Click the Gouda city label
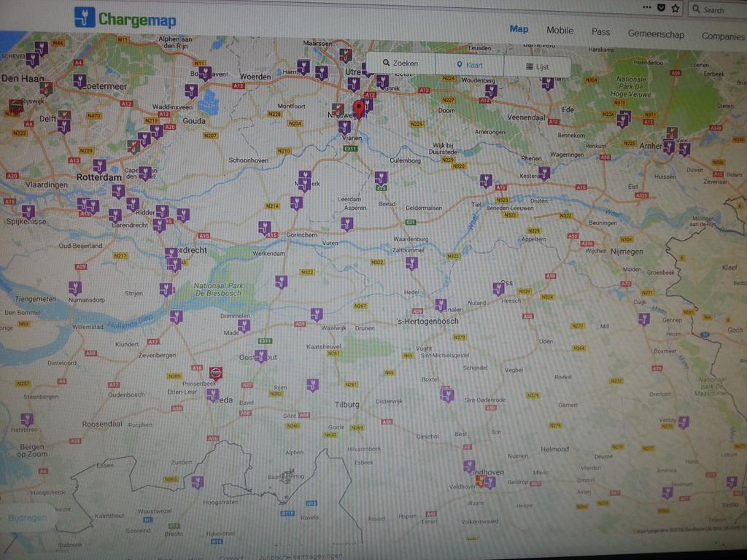 coord(194,121)
